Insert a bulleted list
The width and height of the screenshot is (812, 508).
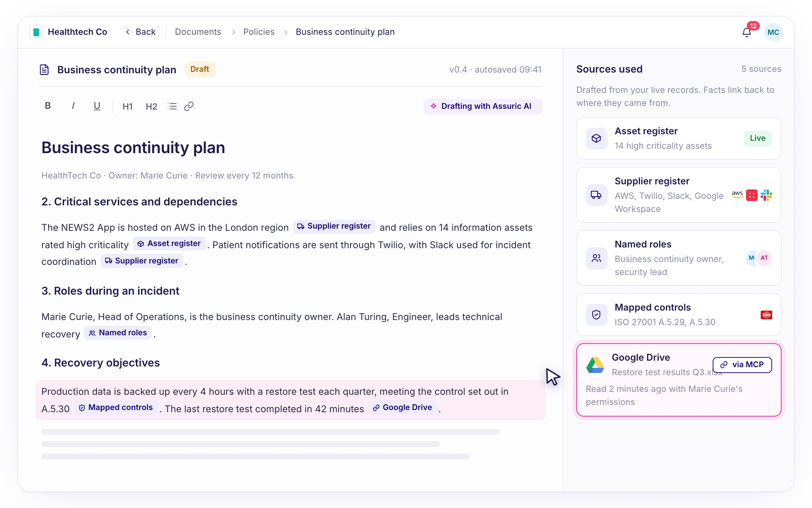[x=172, y=106]
